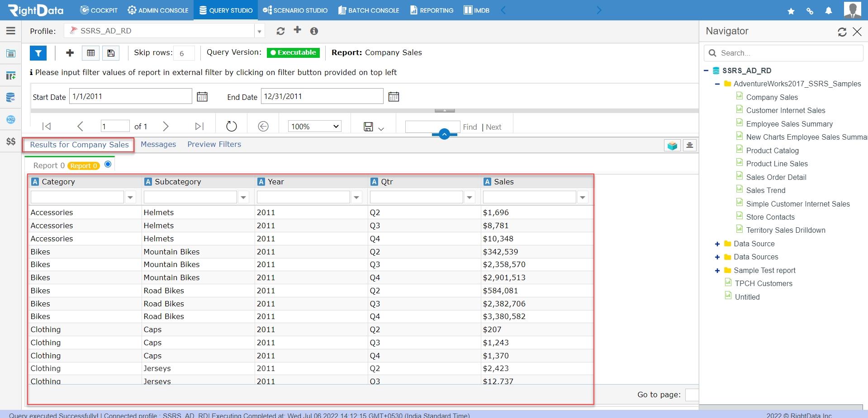868x418 pixels.
Task: Open the COCKPIT menu
Action: point(99,10)
